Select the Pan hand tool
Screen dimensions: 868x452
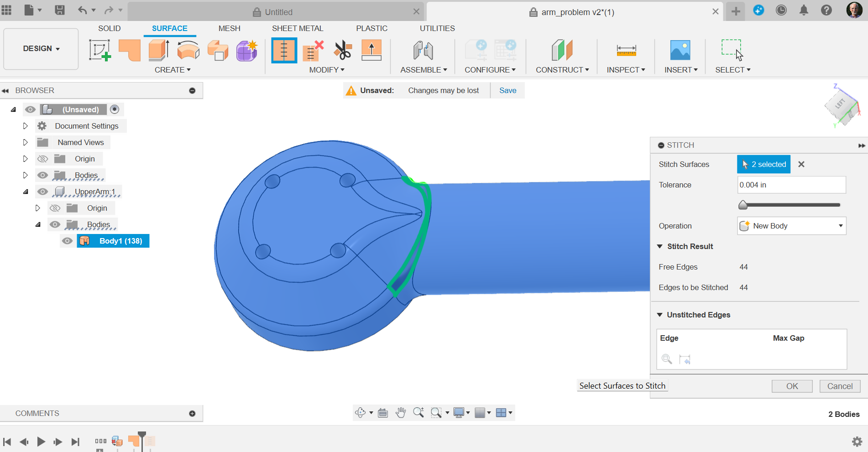(x=401, y=413)
